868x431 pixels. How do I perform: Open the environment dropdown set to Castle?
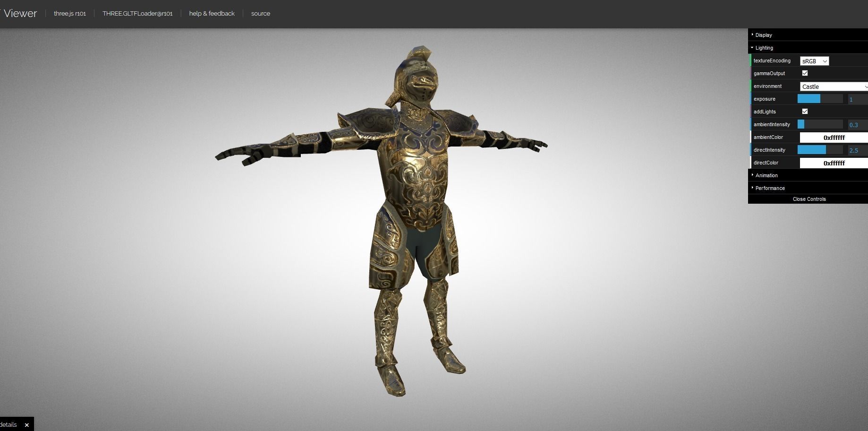[833, 86]
